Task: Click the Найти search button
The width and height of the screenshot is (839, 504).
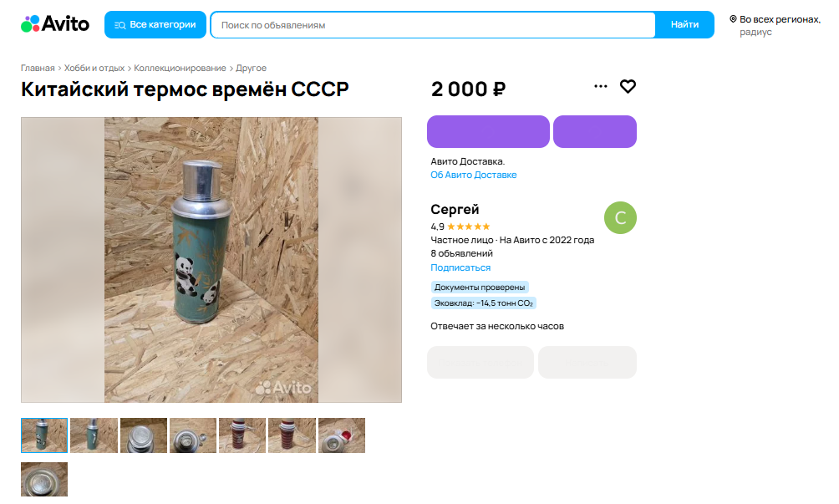Action: (x=685, y=24)
